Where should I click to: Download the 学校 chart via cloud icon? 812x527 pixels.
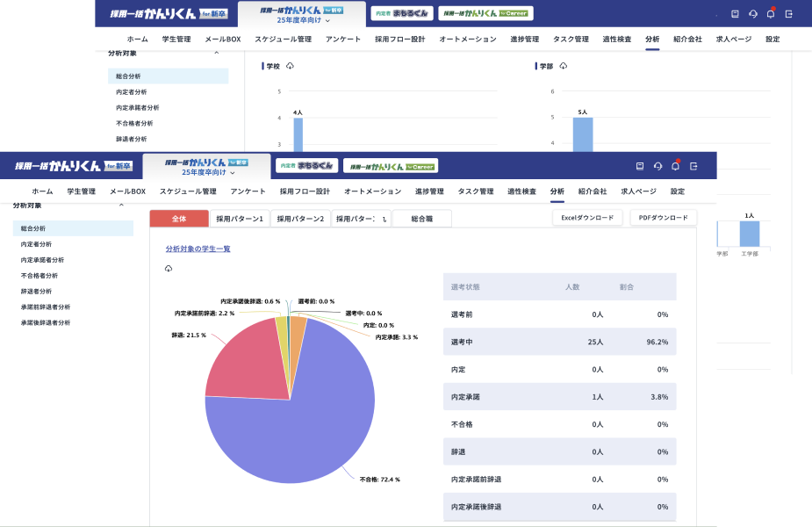point(290,66)
